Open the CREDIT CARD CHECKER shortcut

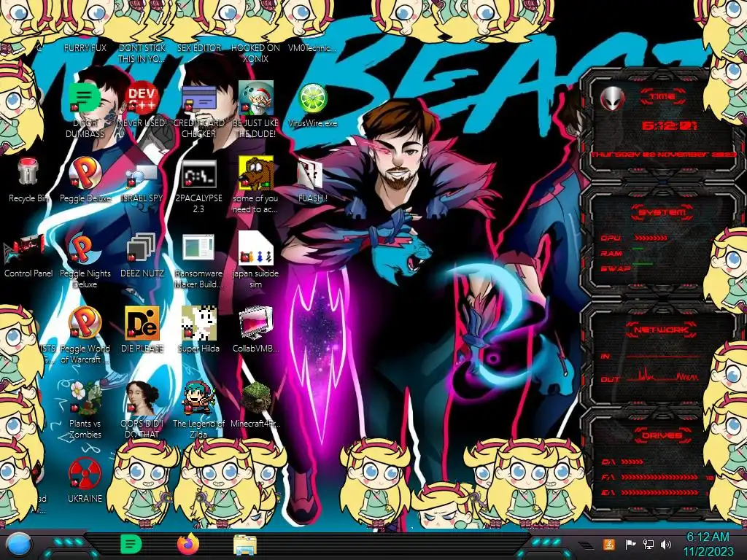pos(198,98)
